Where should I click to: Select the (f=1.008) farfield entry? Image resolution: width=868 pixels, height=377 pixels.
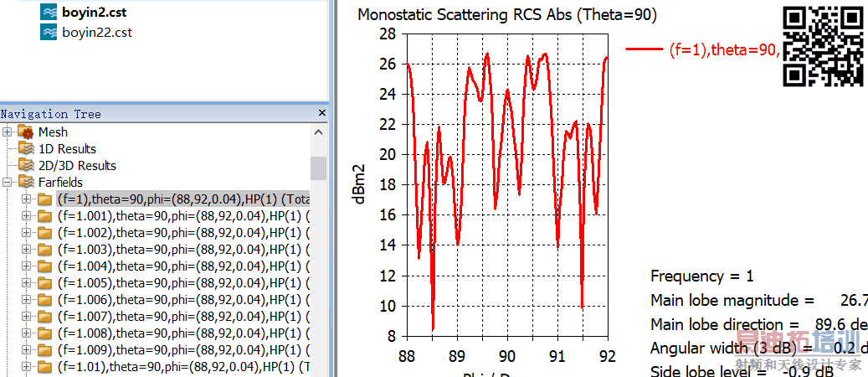tap(183, 333)
